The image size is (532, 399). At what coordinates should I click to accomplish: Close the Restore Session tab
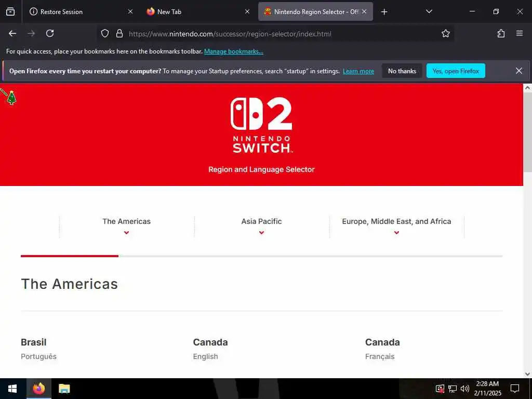coord(130,11)
